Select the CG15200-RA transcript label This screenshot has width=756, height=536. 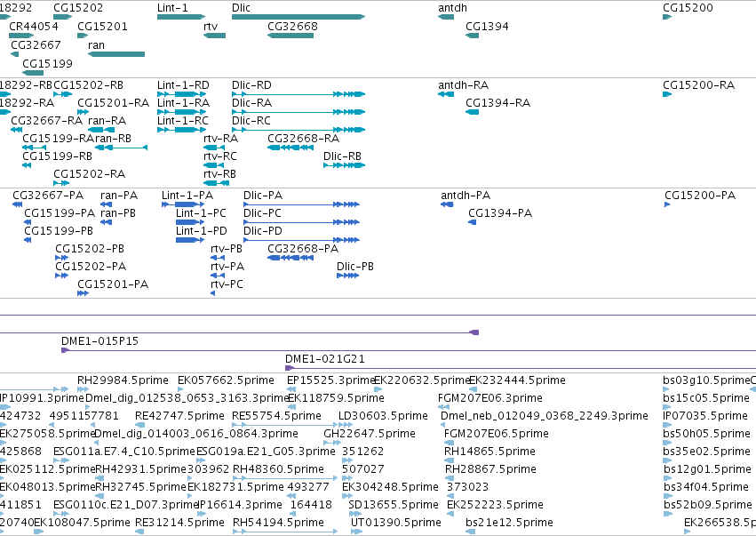[698, 85]
